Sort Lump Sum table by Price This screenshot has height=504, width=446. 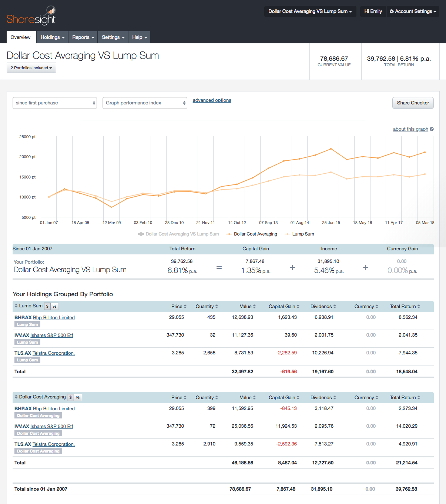(179, 306)
